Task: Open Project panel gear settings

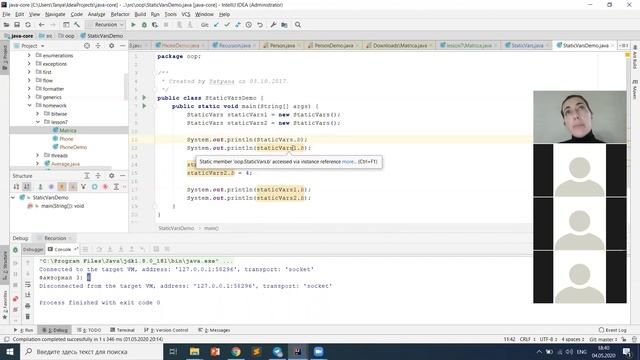Action: pos(111,46)
